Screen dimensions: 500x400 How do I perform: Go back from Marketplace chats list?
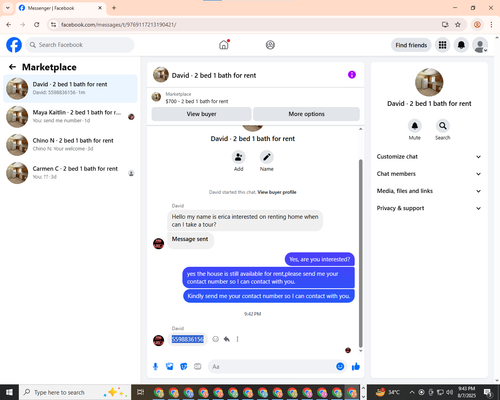[x=12, y=67]
